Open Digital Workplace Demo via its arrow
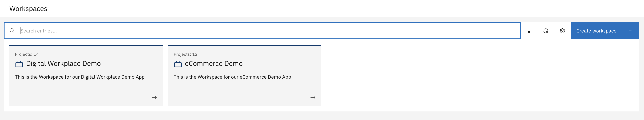This screenshot has height=120, width=644. click(154, 97)
